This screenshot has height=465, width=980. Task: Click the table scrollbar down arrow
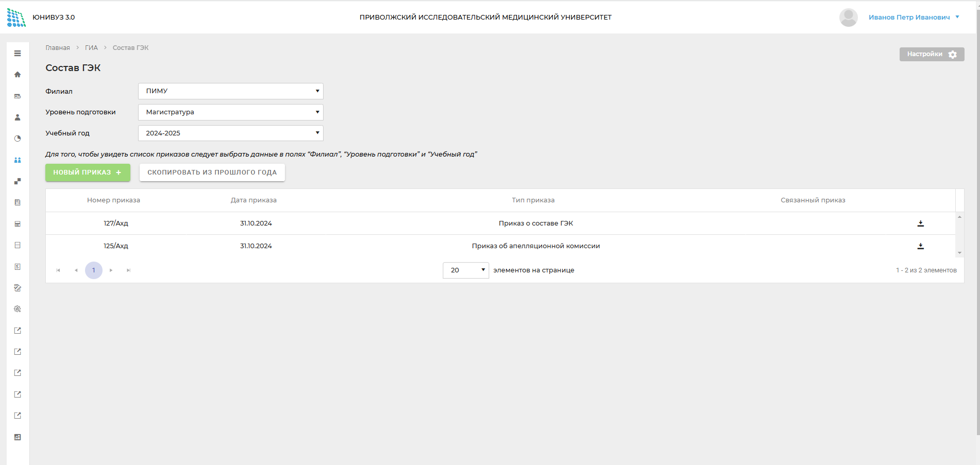pos(959,253)
